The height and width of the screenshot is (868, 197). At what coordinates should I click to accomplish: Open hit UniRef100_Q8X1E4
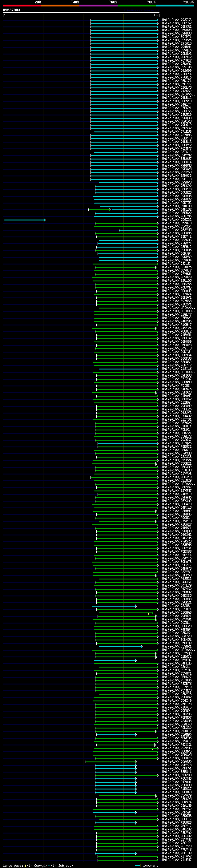point(177,264)
